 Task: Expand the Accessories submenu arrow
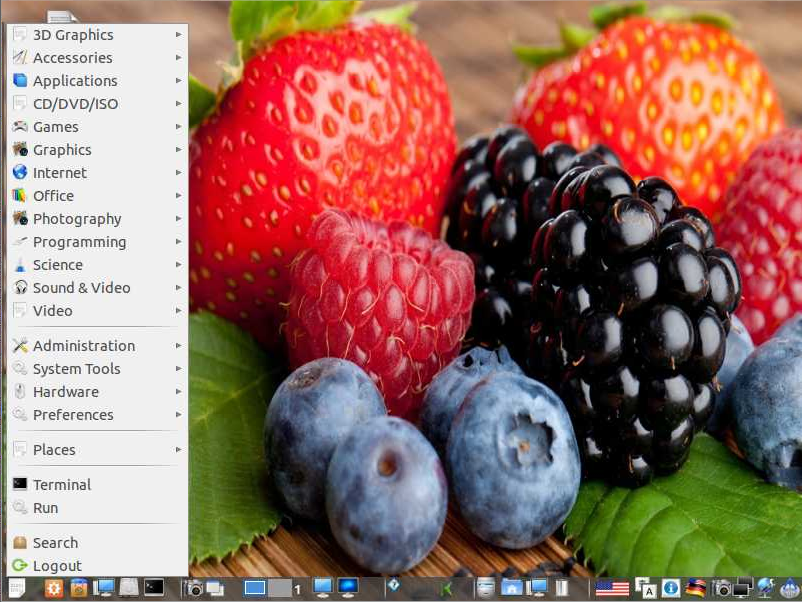click(179, 57)
